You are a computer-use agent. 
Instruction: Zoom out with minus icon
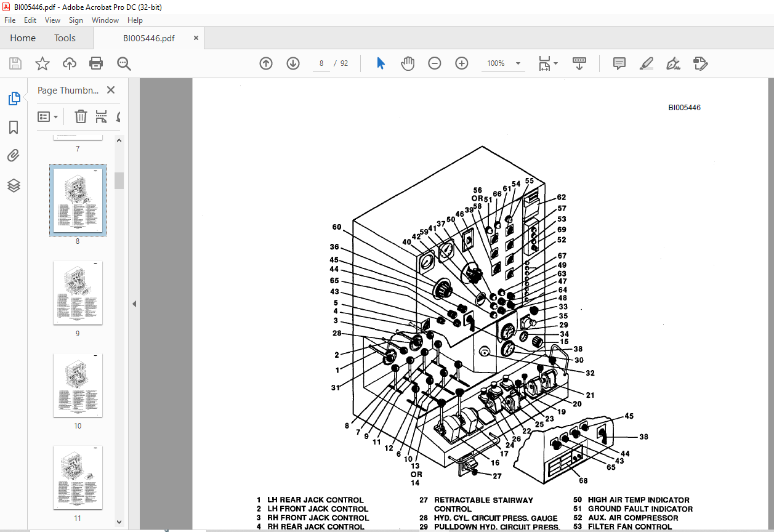pos(435,63)
